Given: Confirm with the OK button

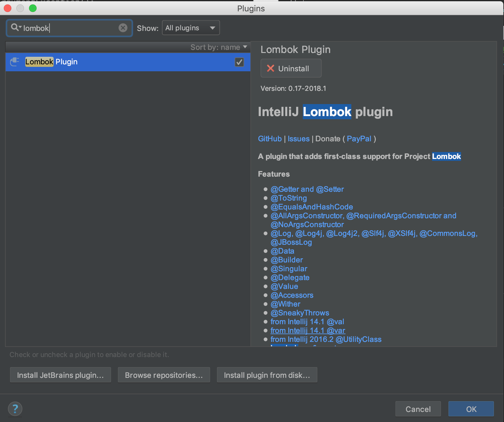Looking at the screenshot, I should point(471,409).
